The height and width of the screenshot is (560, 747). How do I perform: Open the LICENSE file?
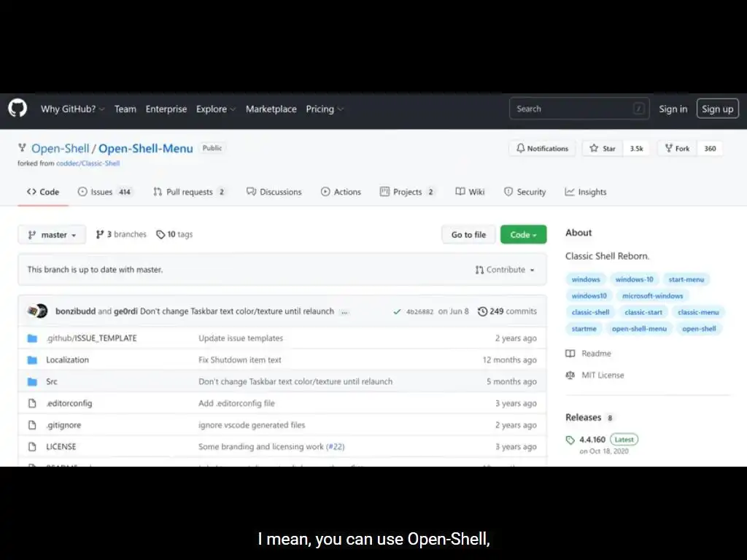click(61, 447)
